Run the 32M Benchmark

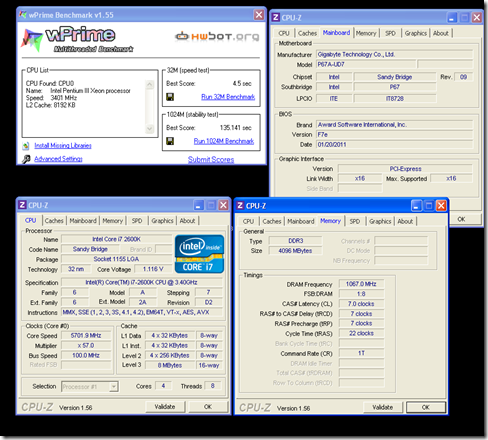pos(228,97)
